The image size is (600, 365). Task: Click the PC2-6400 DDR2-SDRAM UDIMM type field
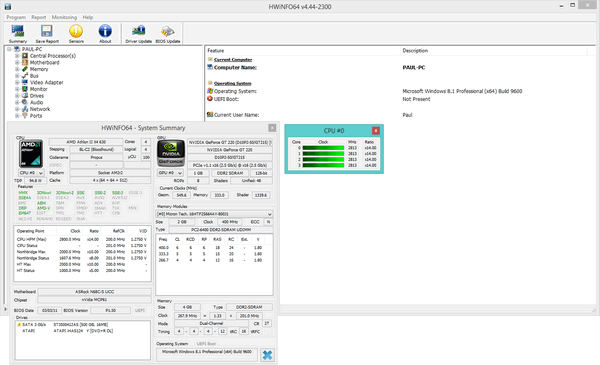(221, 230)
